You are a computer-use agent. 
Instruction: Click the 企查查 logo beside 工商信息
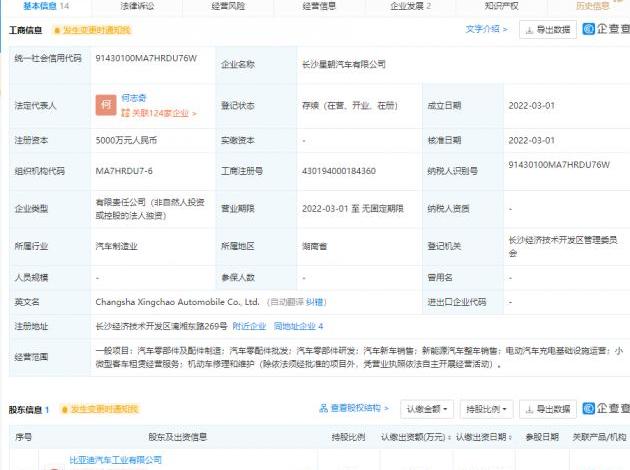tap(606, 29)
